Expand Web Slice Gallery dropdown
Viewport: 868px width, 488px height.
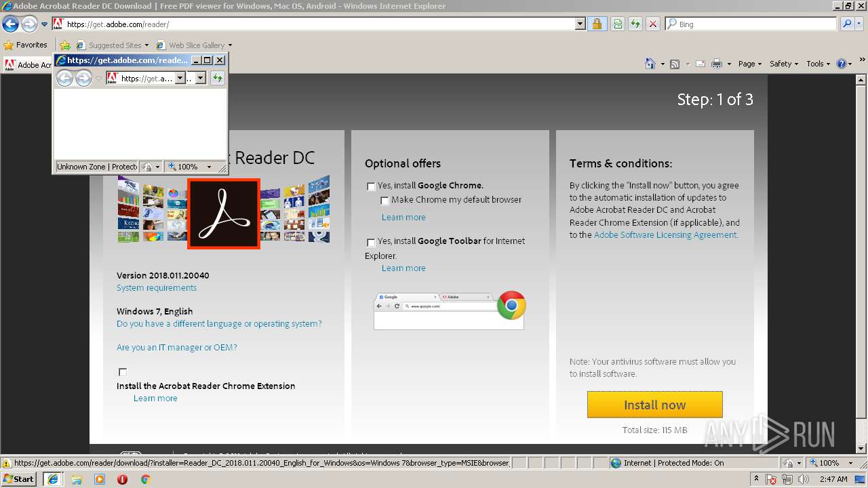pos(230,45)
